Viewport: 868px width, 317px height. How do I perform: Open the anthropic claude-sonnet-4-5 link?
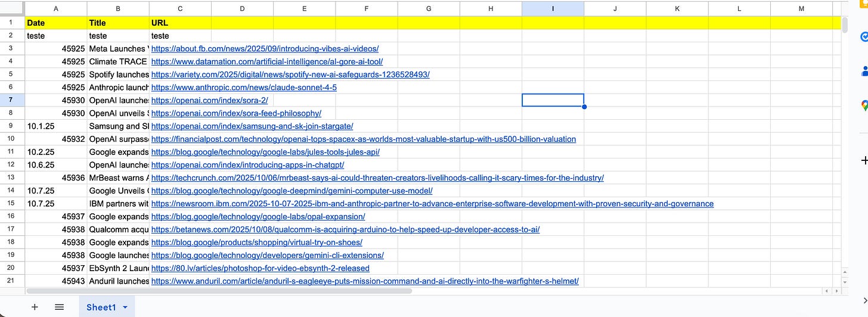coord(244,88)
